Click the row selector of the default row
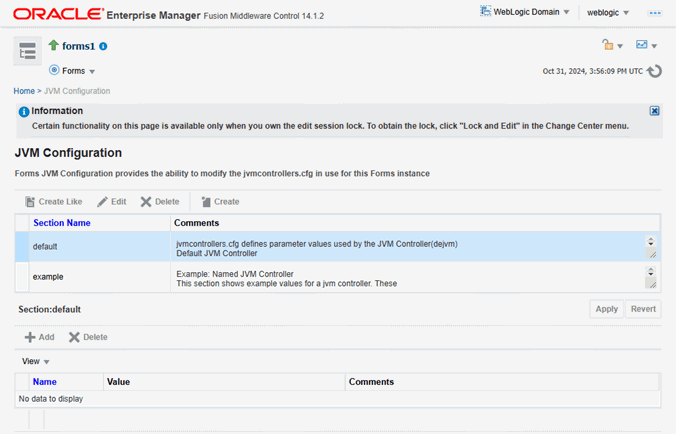 [x=22, y=247]
